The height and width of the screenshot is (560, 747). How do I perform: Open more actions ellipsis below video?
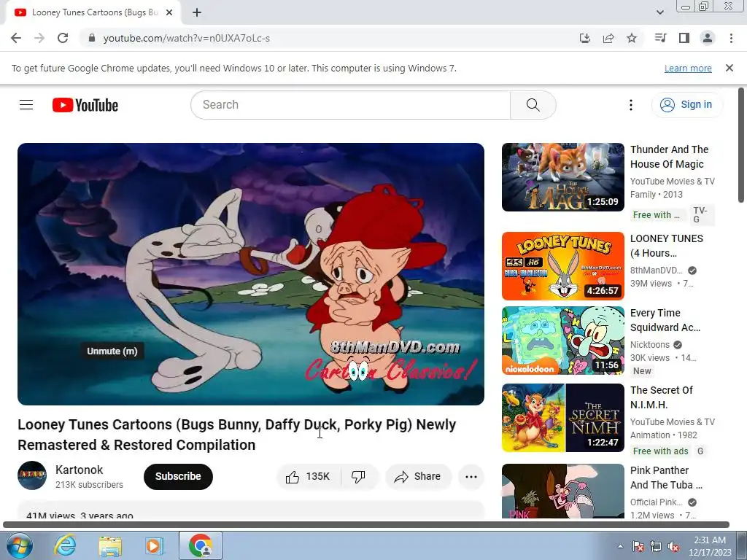click(471, 477)
